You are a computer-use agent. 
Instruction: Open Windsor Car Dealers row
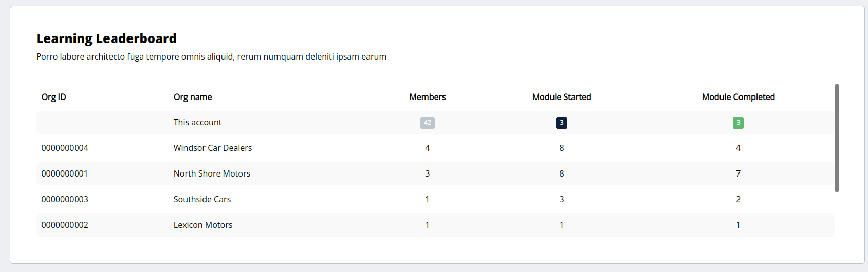point(435,148)
